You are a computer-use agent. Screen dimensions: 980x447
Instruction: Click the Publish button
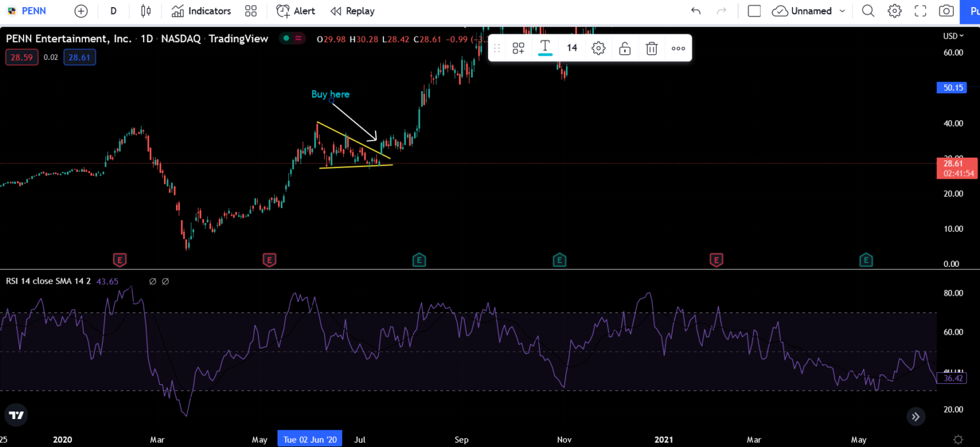pyautogui.click(x=972, y=11)
